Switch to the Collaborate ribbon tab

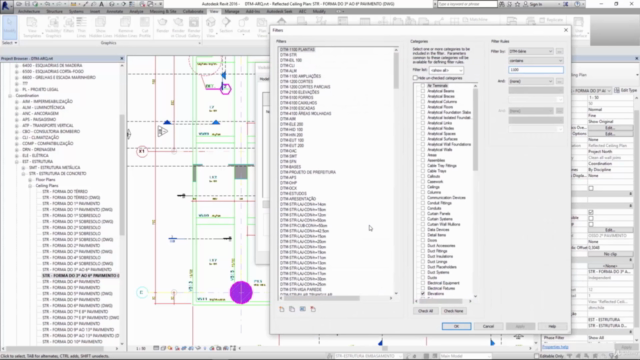point(193,11)
